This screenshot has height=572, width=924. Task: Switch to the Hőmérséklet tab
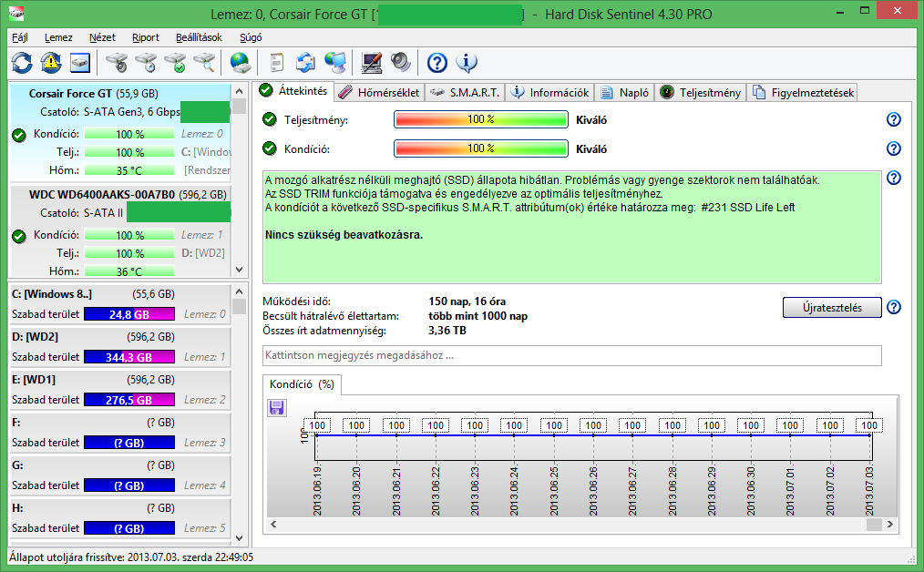tap(379, 93)
